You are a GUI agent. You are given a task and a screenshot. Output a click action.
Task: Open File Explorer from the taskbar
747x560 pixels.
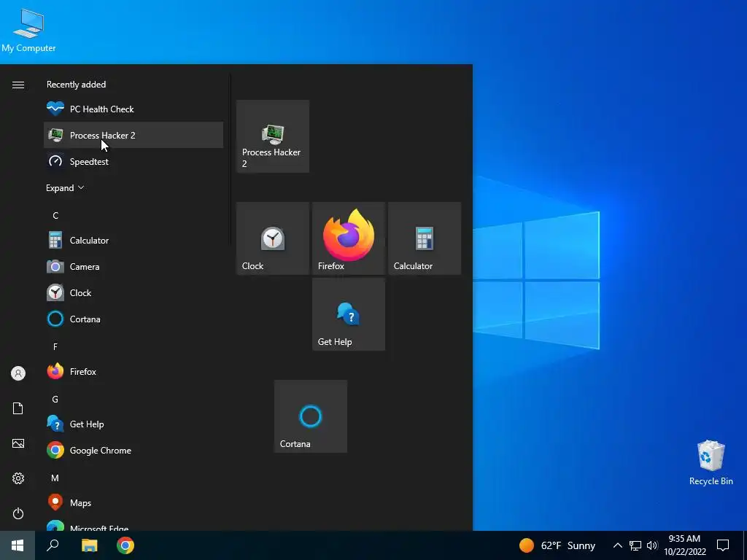(89, 545)
